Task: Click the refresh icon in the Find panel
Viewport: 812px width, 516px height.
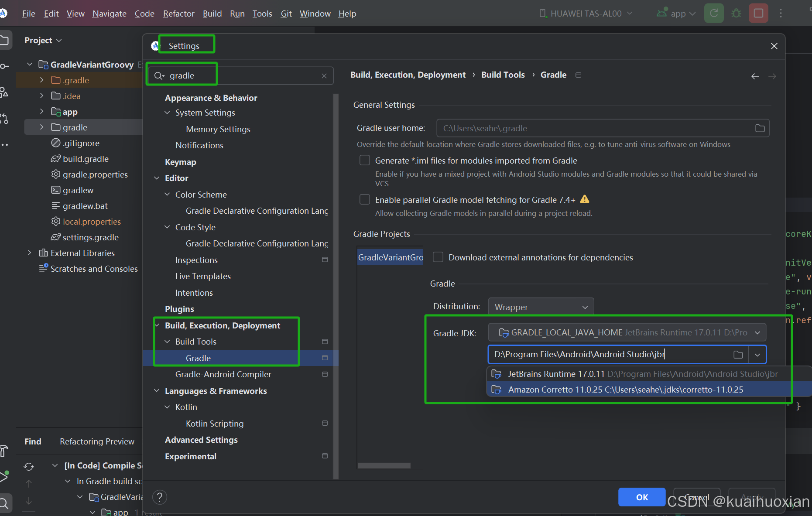Action: click(x=28, y=466)
